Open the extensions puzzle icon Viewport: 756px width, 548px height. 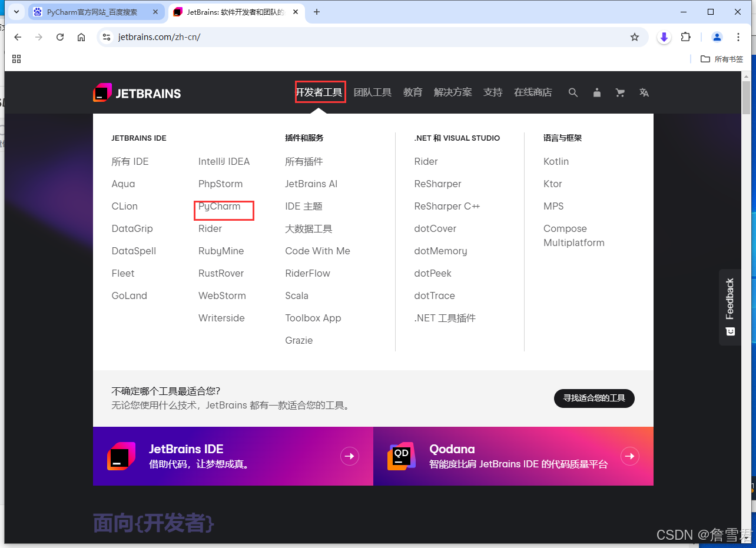tap(685, 37)
